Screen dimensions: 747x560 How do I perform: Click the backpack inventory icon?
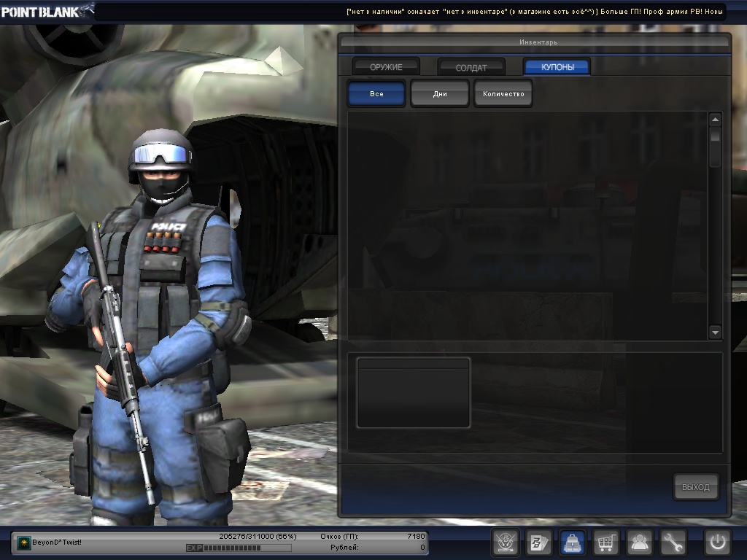[573, 542]
